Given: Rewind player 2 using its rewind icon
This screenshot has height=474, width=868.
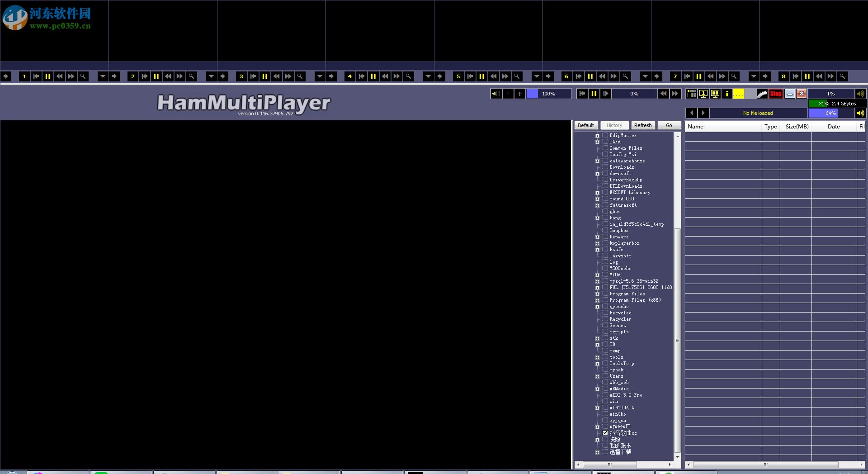Looking at the screenshot, I should tap(168, 76).
